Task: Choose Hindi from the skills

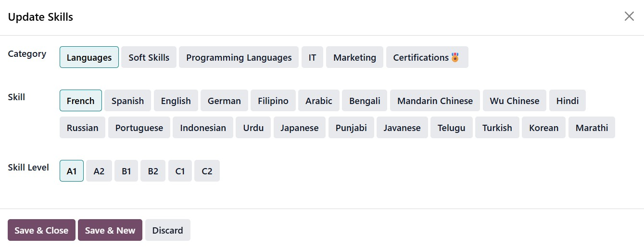Action: 567,101
